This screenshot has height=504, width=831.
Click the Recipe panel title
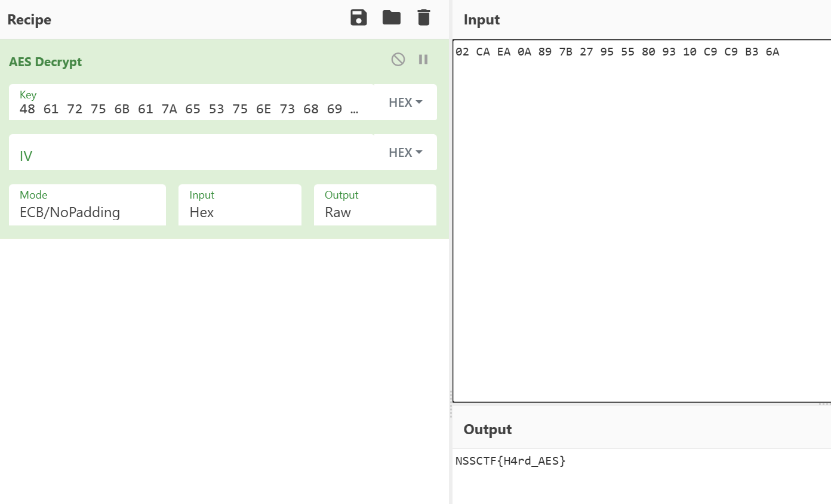tap(29, 20)
